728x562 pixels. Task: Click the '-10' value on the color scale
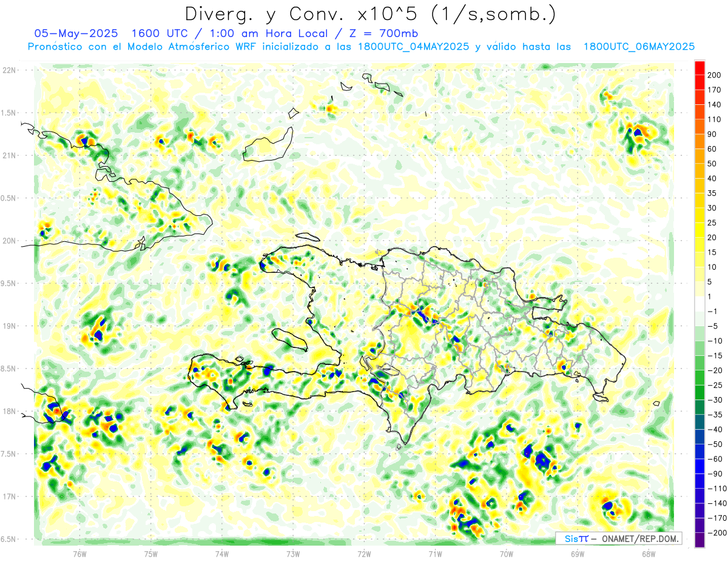[x=715, y=341]
